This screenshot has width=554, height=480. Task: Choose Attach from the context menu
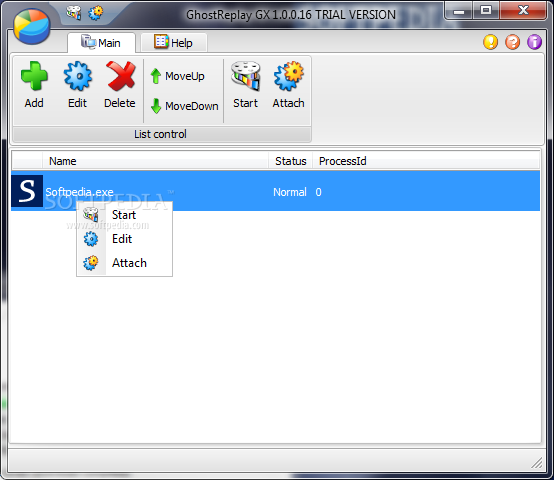coord(124,263)
